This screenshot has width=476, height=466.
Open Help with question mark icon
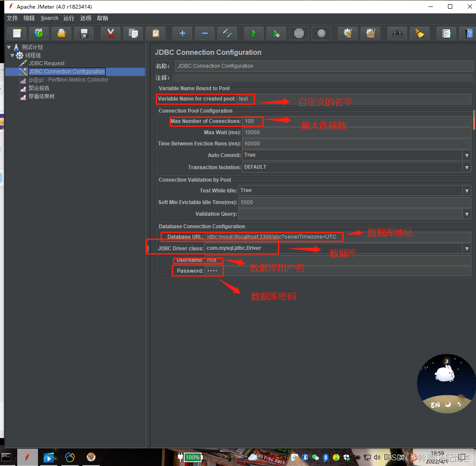[x=468, y=33]
